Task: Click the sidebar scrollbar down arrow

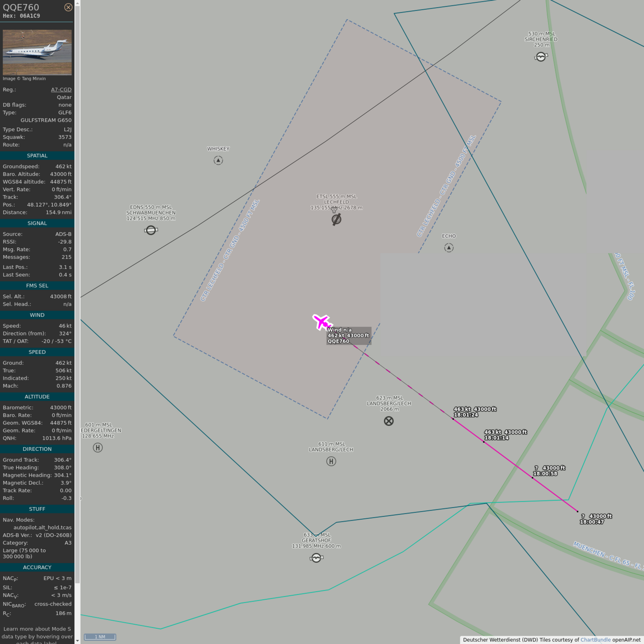Action: click(77, 640)
